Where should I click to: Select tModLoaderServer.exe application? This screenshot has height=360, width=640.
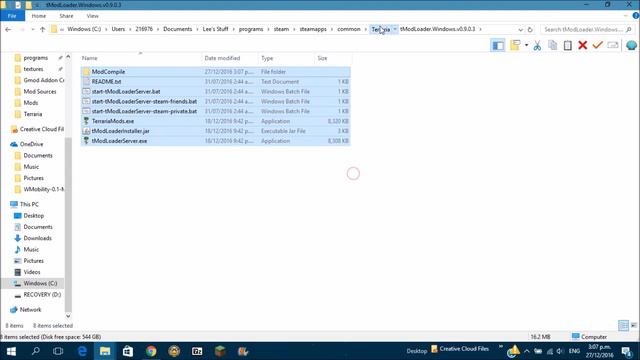216,141
